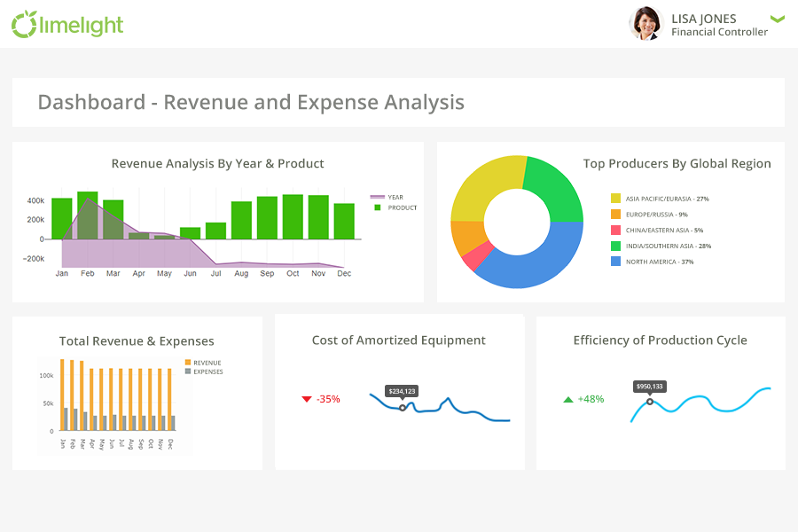Open the Dashboard Revenue and Expense Analysis title
This screenshot has height=532, width=798.
251,102
